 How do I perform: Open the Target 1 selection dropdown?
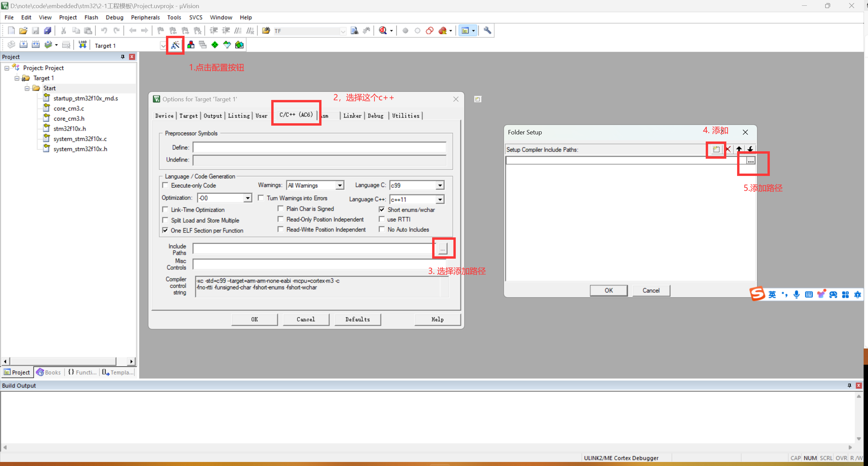tap(163, 46)
